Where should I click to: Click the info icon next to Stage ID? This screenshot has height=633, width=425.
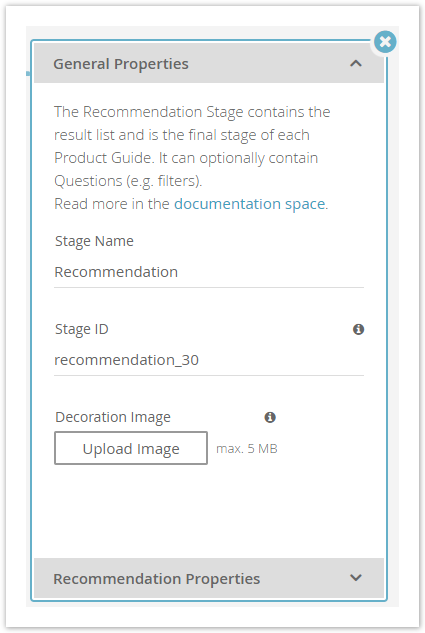(358, 329)
